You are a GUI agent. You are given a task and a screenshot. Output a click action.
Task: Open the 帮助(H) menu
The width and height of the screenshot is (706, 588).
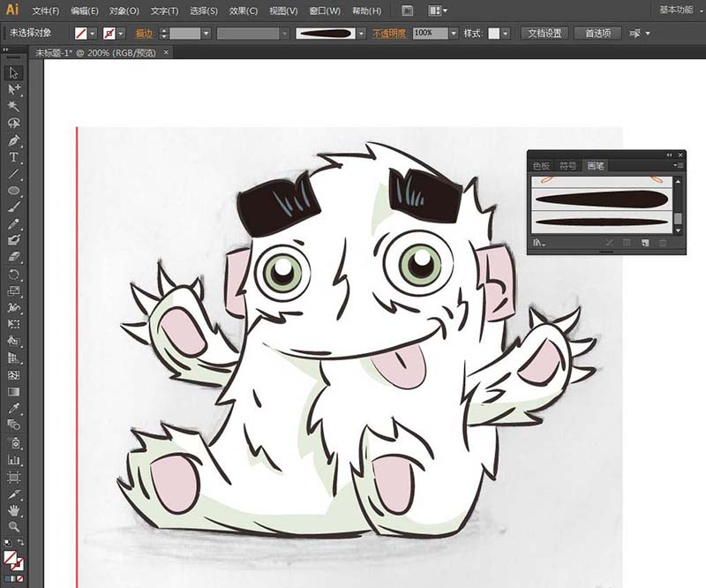pos(366,11)
